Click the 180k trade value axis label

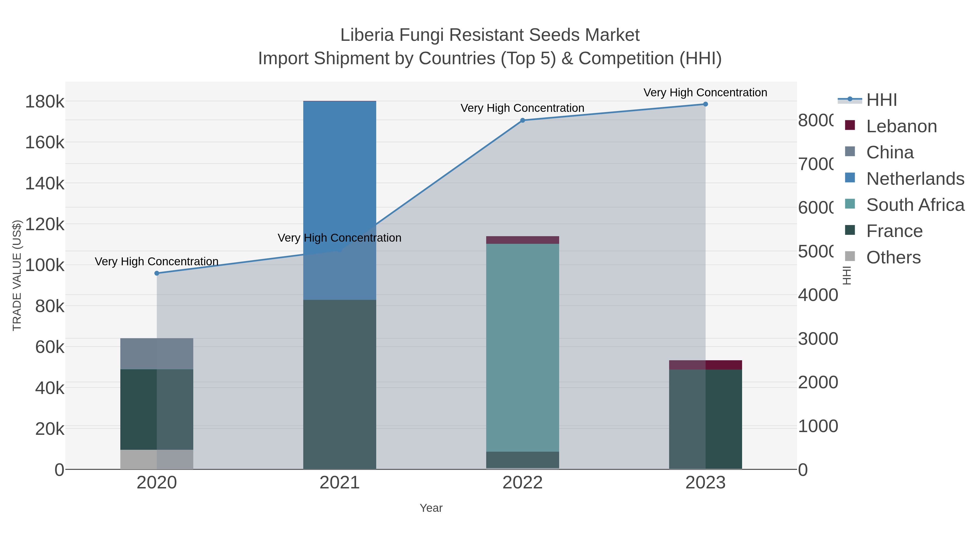coord(45,102)
